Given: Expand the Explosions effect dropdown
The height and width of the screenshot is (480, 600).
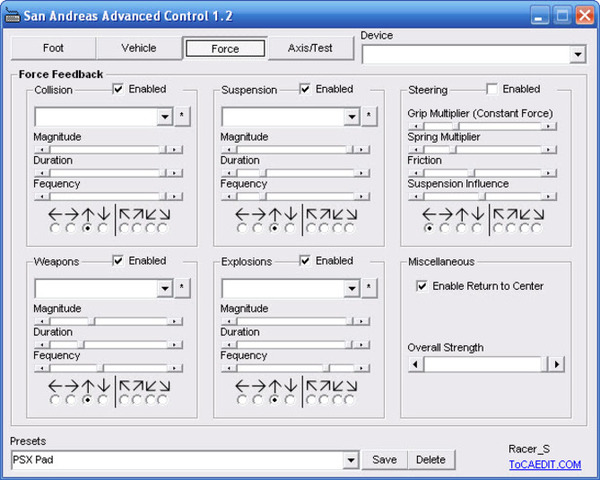Looking at the screenshot, I should coord(352,288).
